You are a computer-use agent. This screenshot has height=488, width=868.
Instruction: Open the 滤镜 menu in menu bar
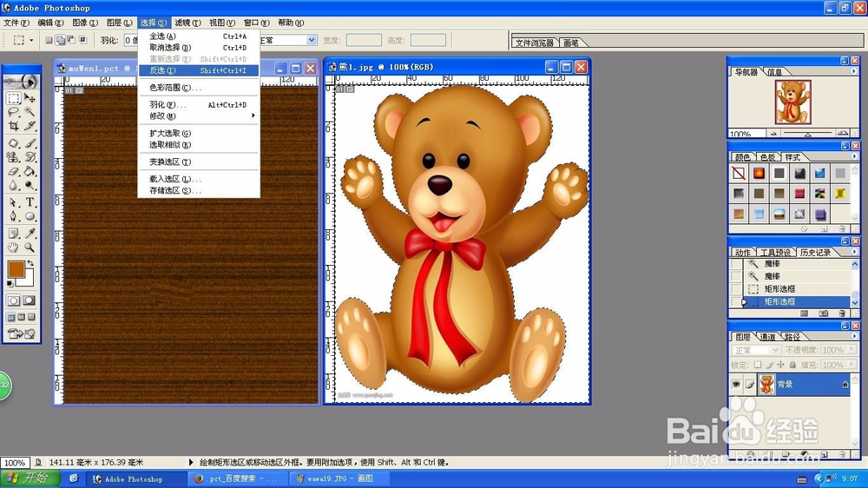[x=187, y=23]
